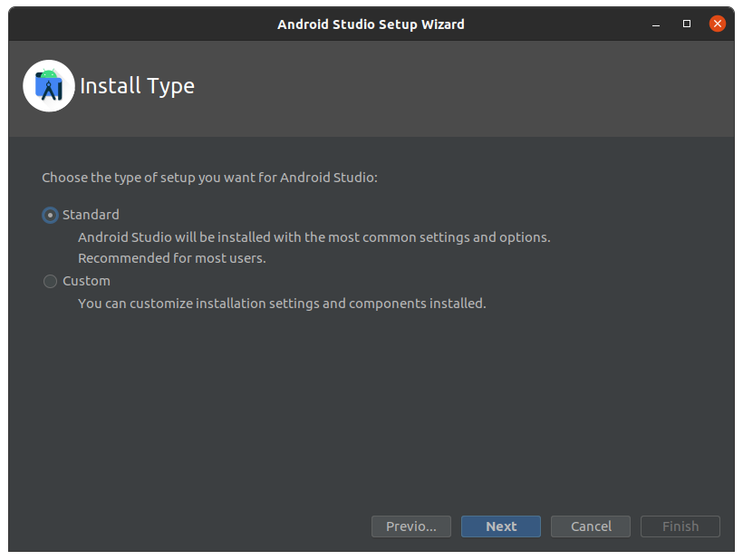Go back with the Previous button
Image resolution: width=743 pixels, height=560 pixels.
410,526
